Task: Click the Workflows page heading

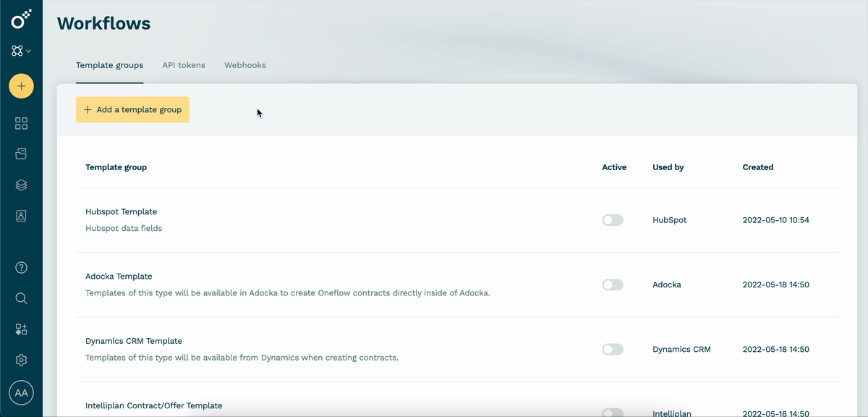Action: pyautogui.click(x=104, y=23)
